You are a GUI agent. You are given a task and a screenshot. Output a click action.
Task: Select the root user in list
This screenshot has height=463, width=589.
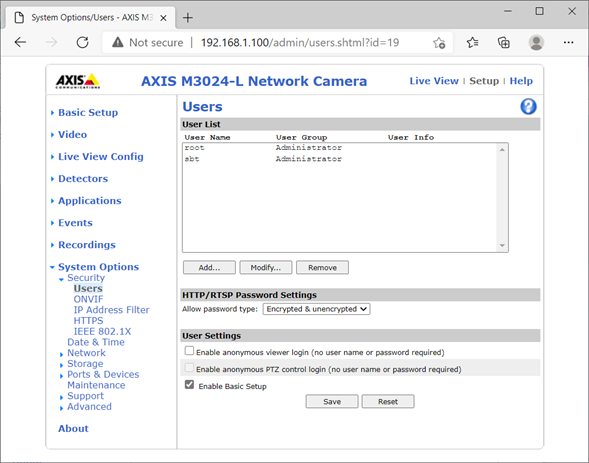pyautogui.click(x=340, y=148)
